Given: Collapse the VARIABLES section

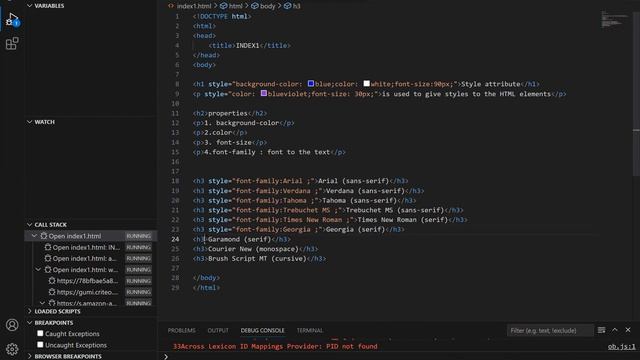Looking at the screenshot, I should (29, 6).
